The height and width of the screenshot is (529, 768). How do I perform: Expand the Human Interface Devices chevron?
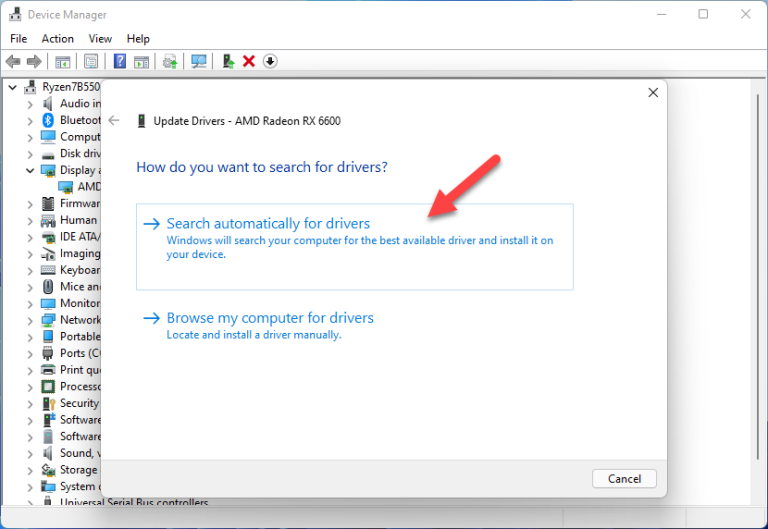(30, 221)
